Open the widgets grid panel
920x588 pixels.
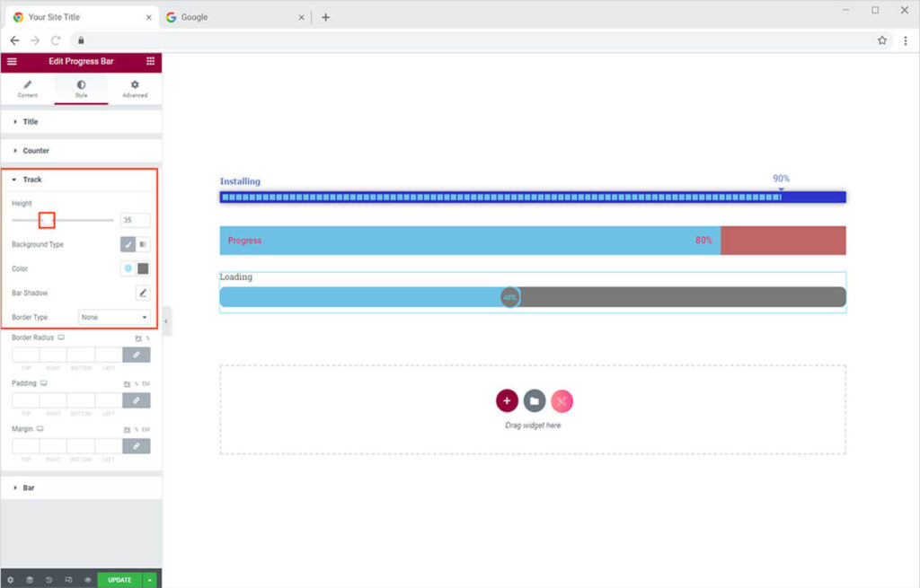(150, 61)
